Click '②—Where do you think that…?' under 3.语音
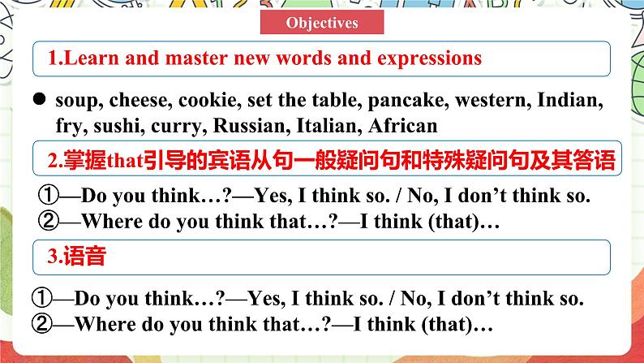 (x=262, y=324)
